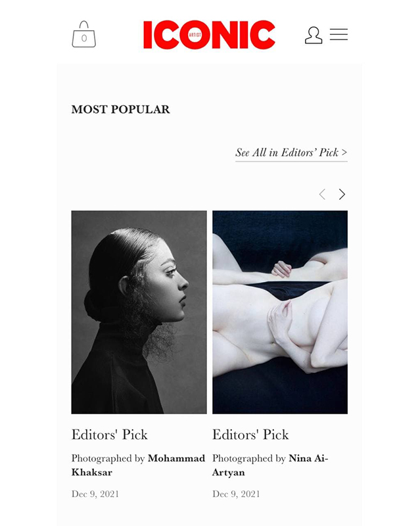Click the Dec 9, 2021 date under Khaksar
Image resolution: width=420 pixels, height=526 pixels.
click(x=95, y=494)
